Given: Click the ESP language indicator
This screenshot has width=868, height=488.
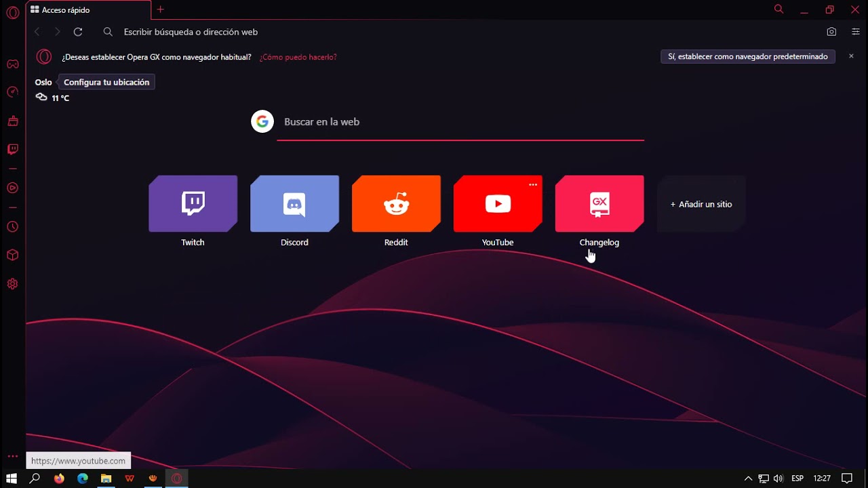Looking at the screenshot, I should (x=797, y=479).
